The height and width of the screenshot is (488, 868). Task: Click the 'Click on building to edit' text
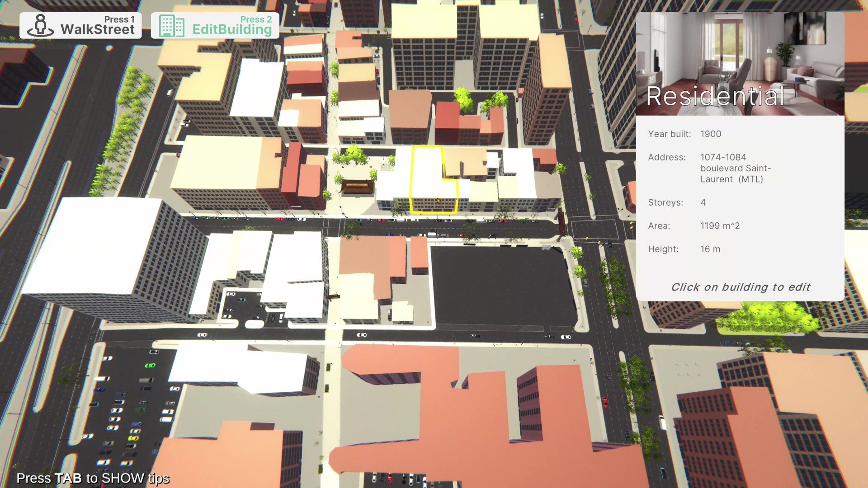coord(740,287)
